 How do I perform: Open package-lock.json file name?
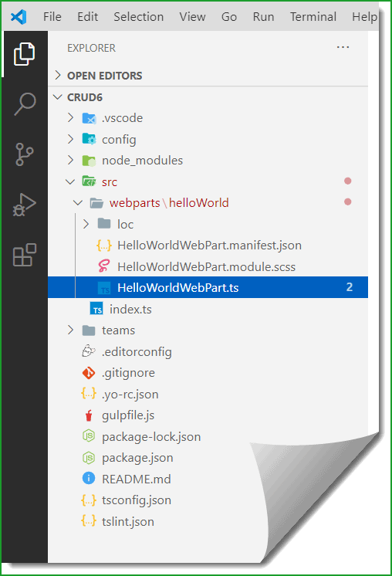(151, 437)
